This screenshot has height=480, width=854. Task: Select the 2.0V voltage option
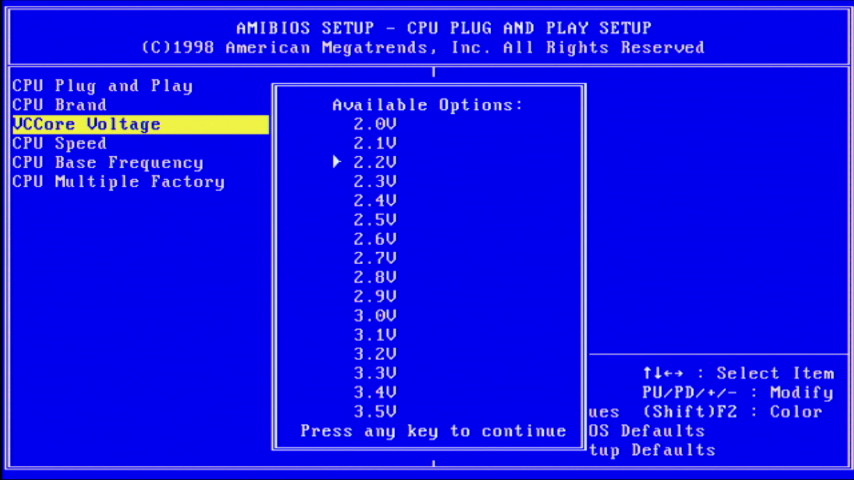point(375,124)
